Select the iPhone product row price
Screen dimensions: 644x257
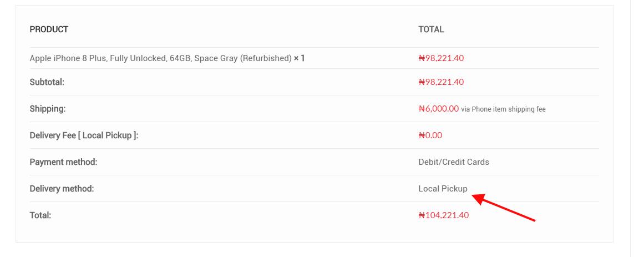tap(441, 58)
